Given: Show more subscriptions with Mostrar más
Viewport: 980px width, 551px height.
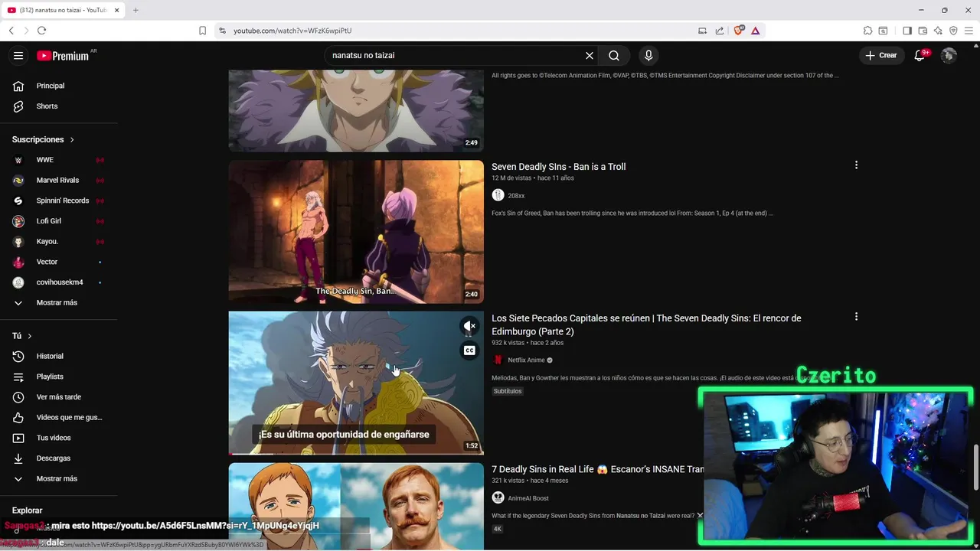Looking at the screenshot, I should click(x=58, y=303).
